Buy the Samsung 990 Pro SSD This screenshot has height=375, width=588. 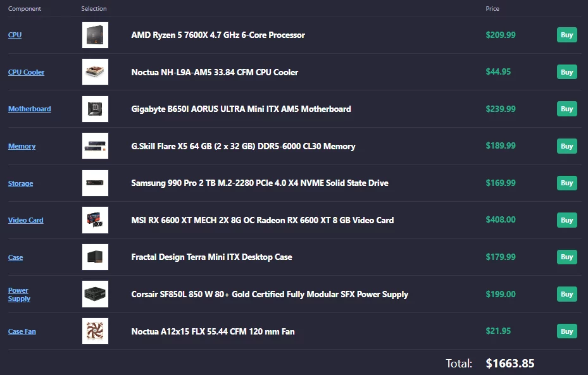coord(566,183)
